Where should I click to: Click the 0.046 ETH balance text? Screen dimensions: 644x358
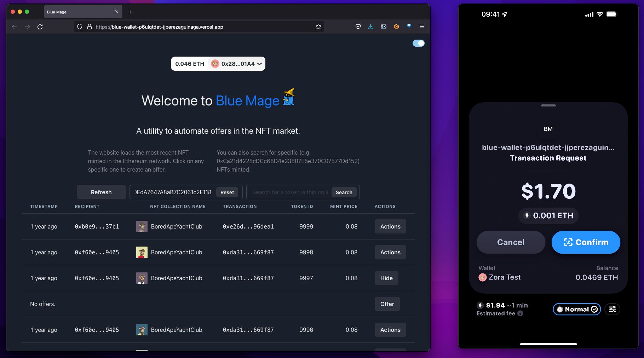coord(190,64)
